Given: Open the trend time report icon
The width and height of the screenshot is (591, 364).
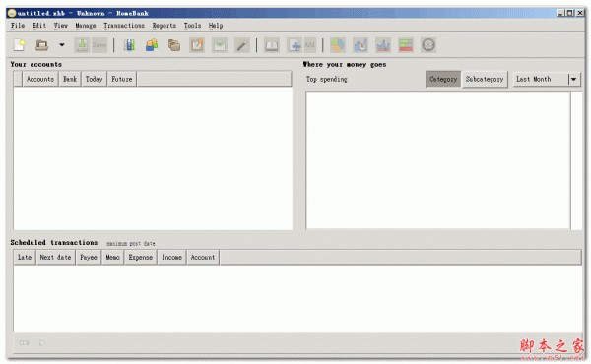Looking at the screenshot, I should pyautogui.click(x=361, y=45).
